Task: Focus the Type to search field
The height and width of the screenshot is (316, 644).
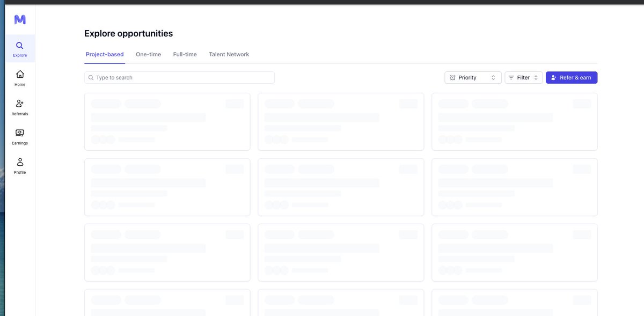Action: click(x=179, y=78)
